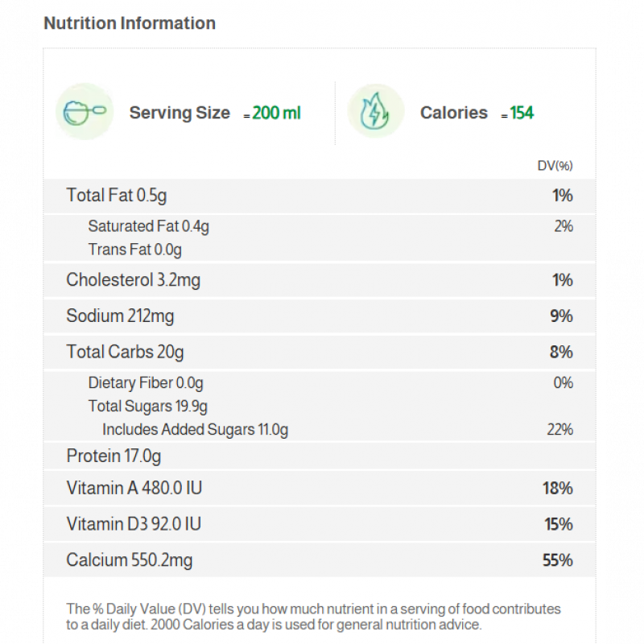The image size is (644, 644).
Task: Select the Sodium 212mg row
Action: pos(320,316)
